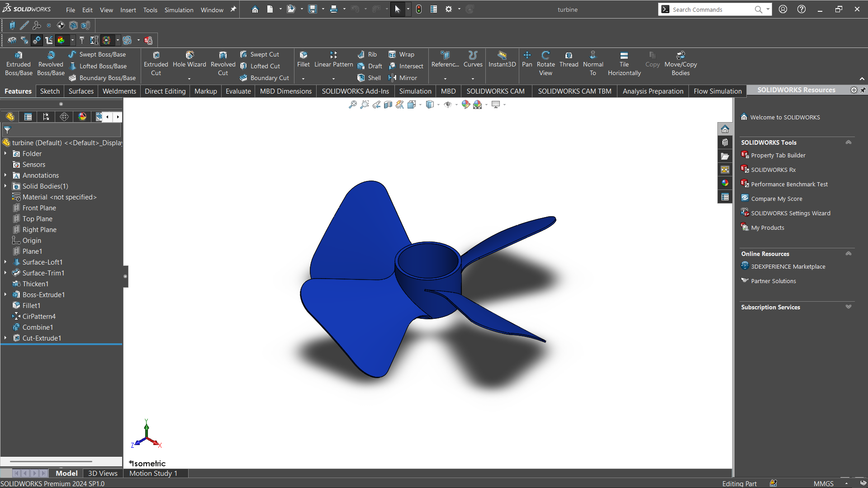Open the Appearances task pane tab
The image size is (868, 488).
pyautogui.click(x=725, y=183)
